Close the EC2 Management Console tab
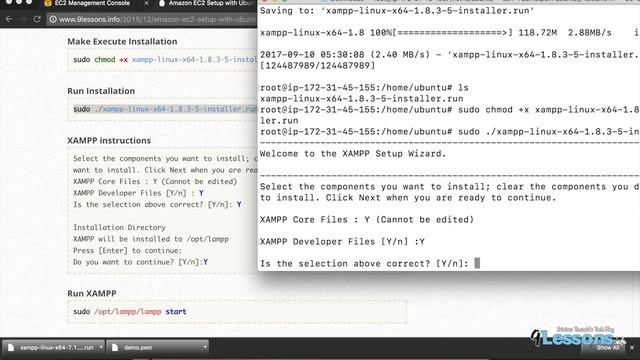The width and height of the screenshot is (640, 360). coord(147,3)
